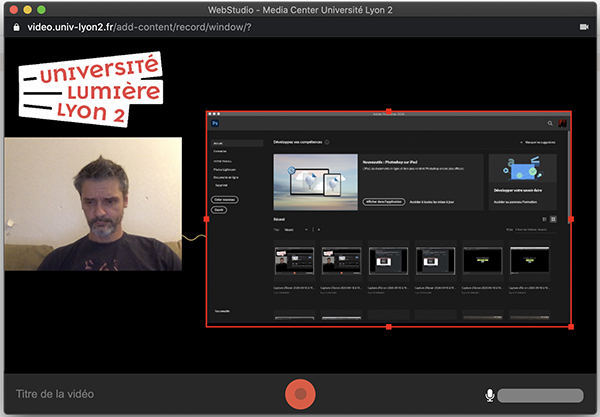Open 'Documents en ligne' in Photoshop sidebar

[x=226, y=178]
